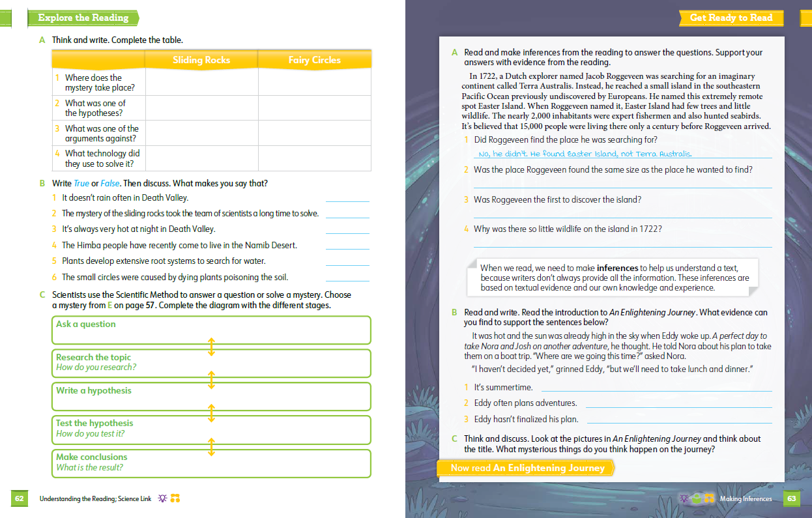Click page number 63 badge
812x518 pixels.
(x=792, y=499)
